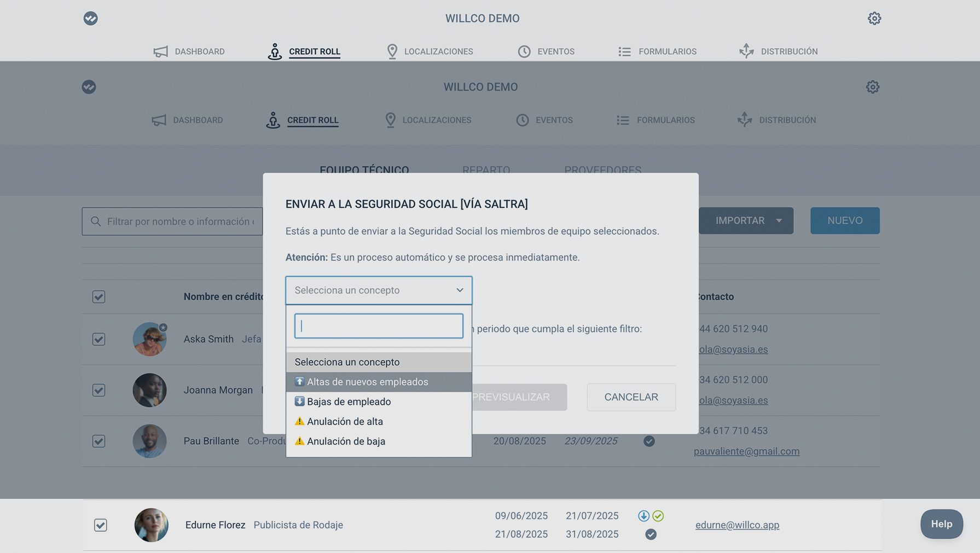Viewport: 980px width, 553px height.
Task: Open Localizaciones via map pin icon
Action: (x=392, y=51)
